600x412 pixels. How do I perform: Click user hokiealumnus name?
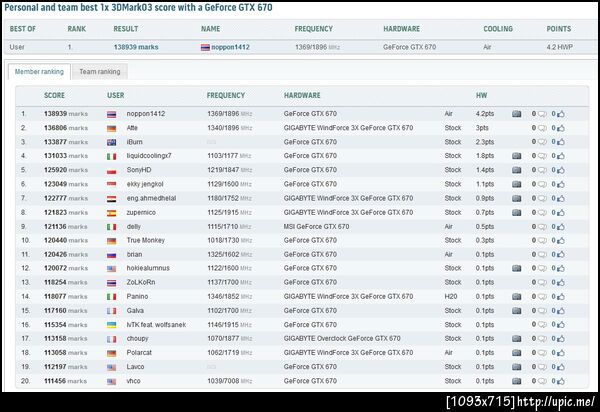click(148, 268)
